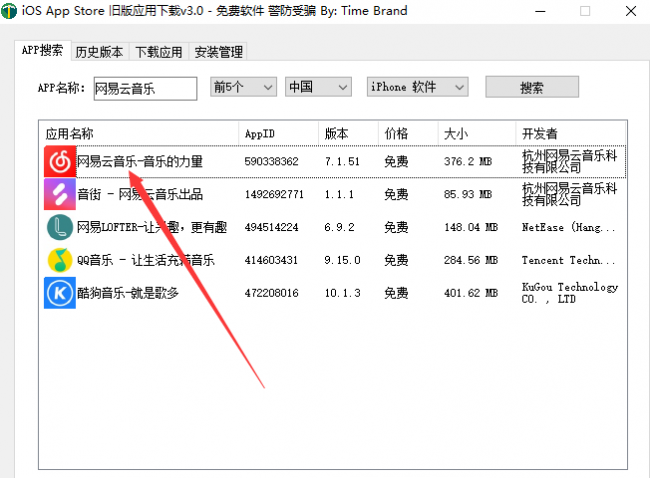Viewport: 650px width, 478px height.
Task: Click version 1.1.1
Action: click(339, 194)
